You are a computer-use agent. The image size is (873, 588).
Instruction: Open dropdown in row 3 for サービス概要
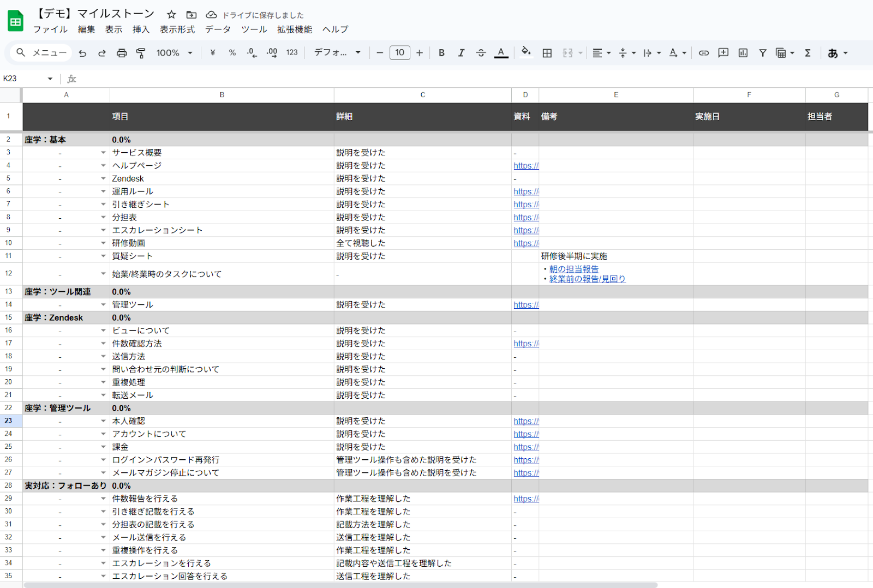tap(103, 153)
